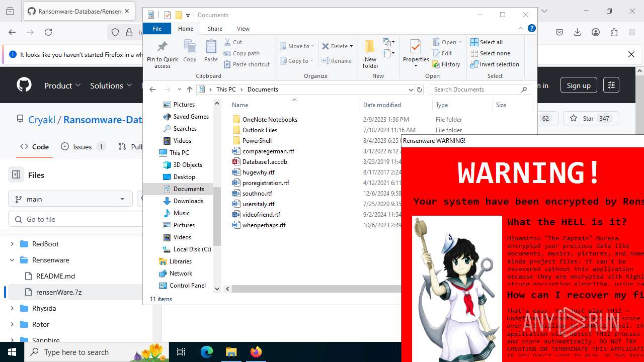Click GitHub Go to file field

(75, 219)
